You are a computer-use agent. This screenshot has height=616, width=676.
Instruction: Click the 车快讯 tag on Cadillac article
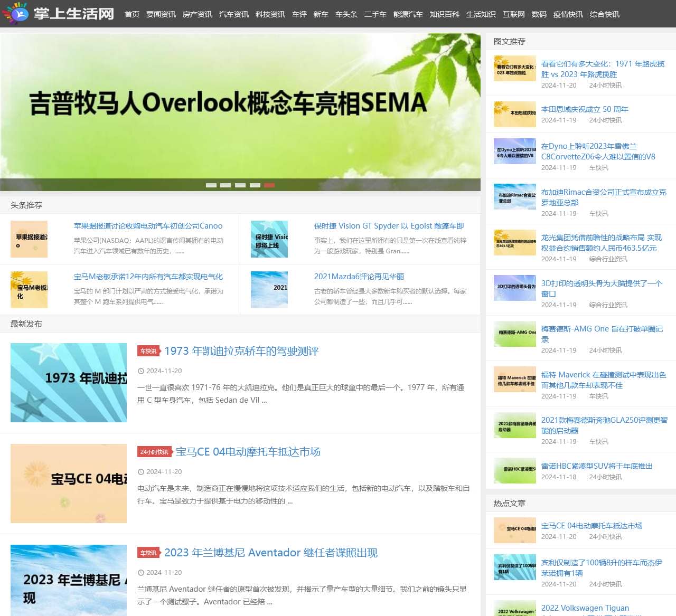click(148, 351)
